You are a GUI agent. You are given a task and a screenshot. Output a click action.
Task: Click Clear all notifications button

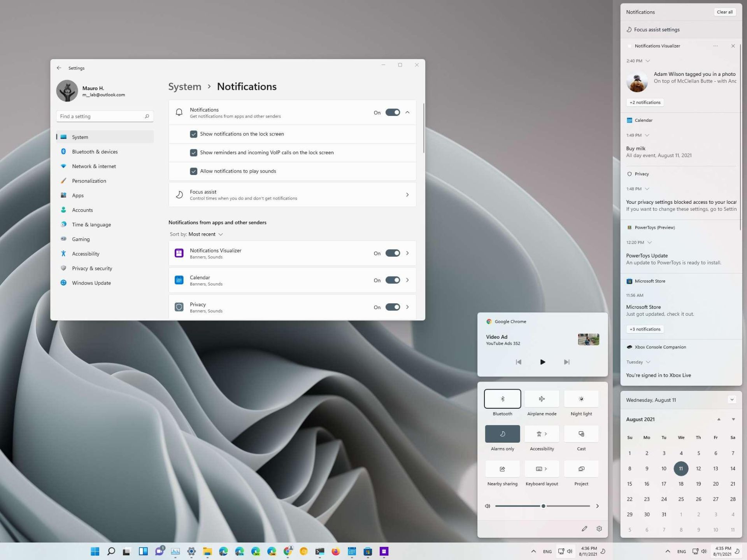[x=725, y=12]
